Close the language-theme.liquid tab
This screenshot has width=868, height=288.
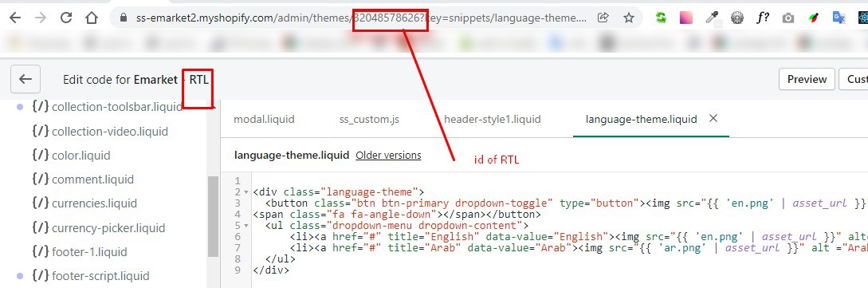(713, 118)
